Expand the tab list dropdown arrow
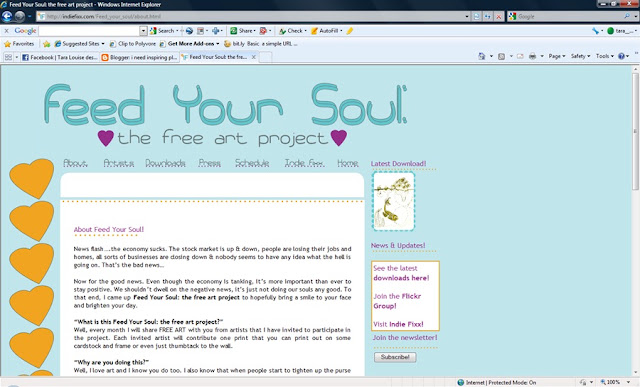Screen dimensions: 640x387 16,58
